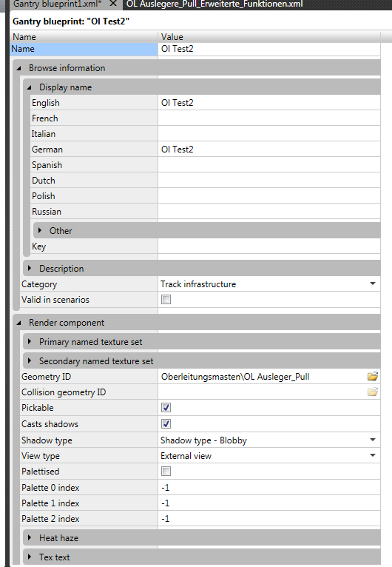The width and height of the screenshot is (392, 567).
Task: Uncheck the Pickable checkbox
Action: pyautogui.click(x=166, y=408)
